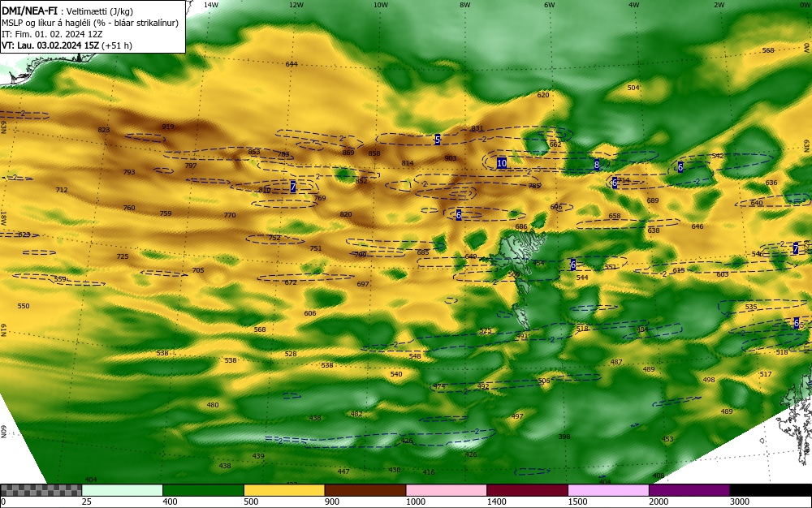Click the map value 550
812x508 pixels.
(24, 306)
